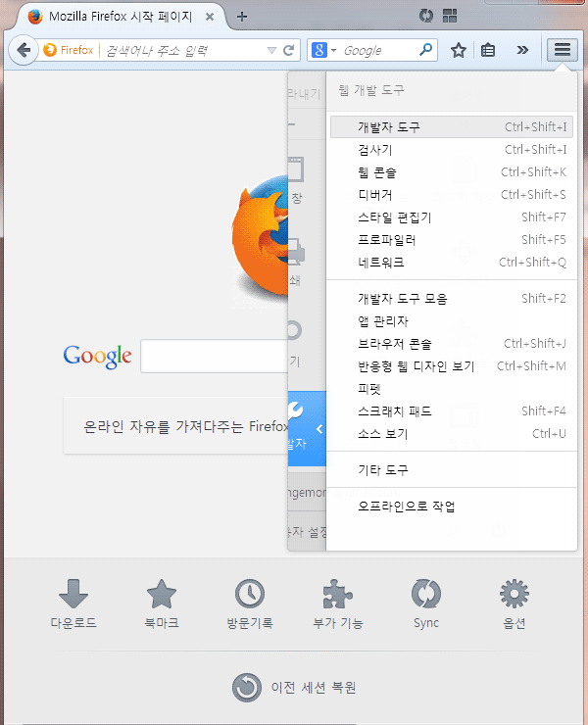The height and width of the screenshot is (725, 588).
Task: Open 기타 도구 item
Action: click(x=452, y=470)
